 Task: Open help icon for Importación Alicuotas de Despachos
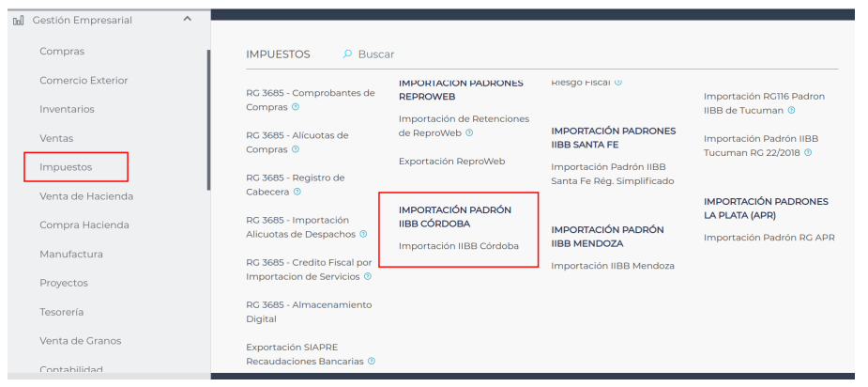363,234
